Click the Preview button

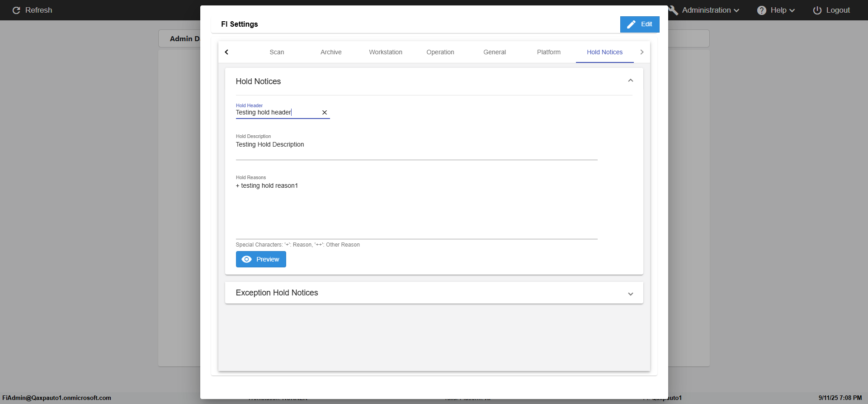click(261, 259)
